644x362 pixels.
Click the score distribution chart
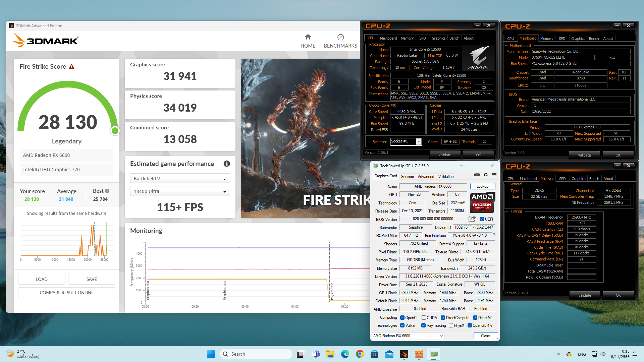[66, 241]
